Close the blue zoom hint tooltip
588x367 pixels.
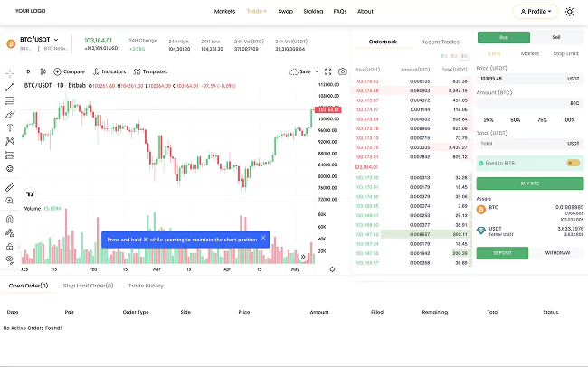tap(263, 239)
